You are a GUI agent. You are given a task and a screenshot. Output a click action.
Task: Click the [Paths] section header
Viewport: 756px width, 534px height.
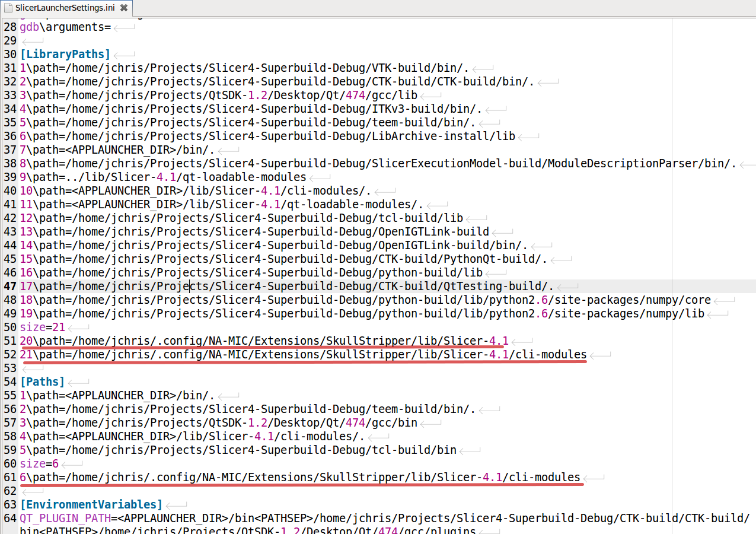click(x=42, y=382)
